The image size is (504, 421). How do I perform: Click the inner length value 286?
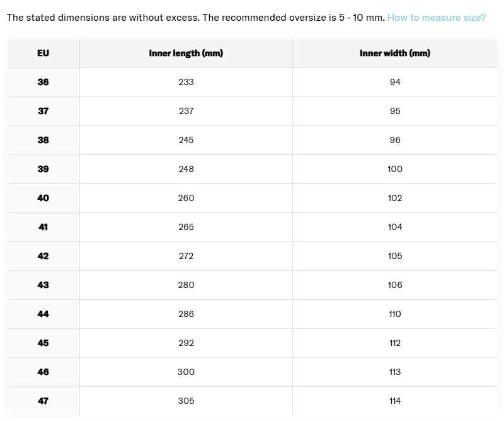186,314
